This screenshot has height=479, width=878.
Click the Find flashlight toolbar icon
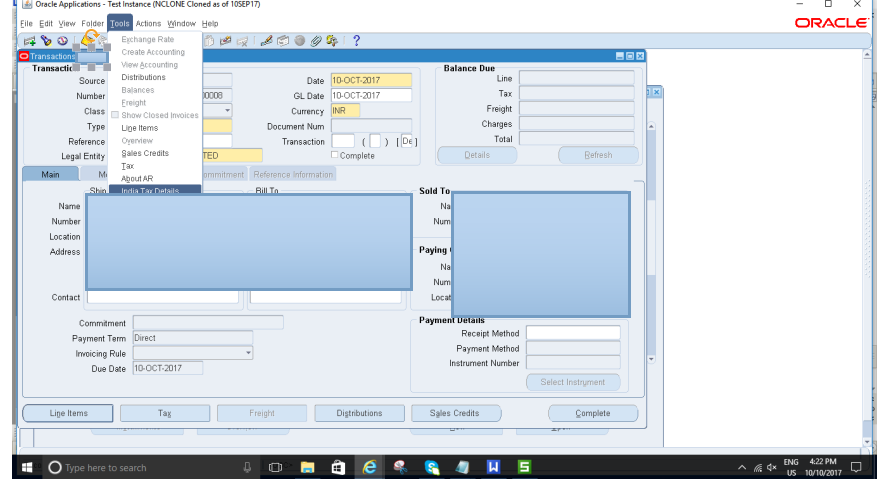[x=46, y=41]
